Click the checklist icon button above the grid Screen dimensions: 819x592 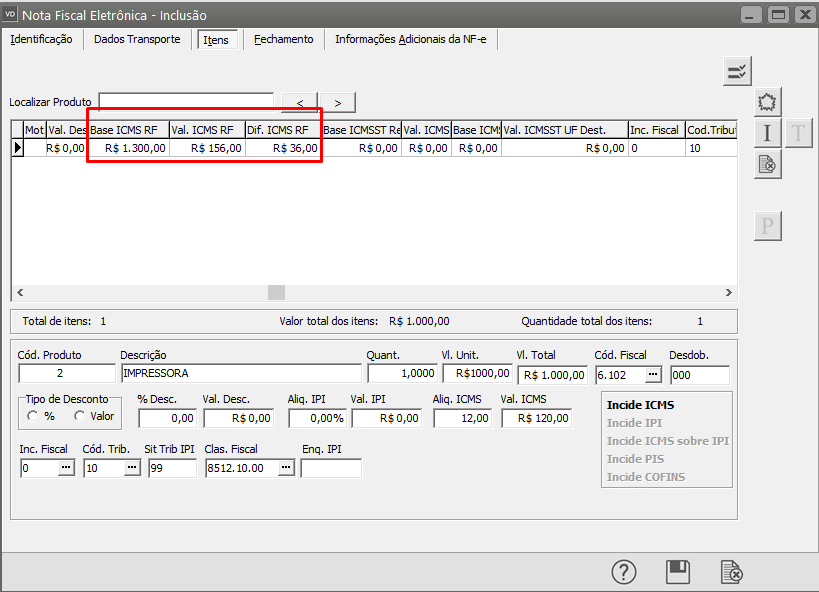pyautogui.click(x=738, y=71)
